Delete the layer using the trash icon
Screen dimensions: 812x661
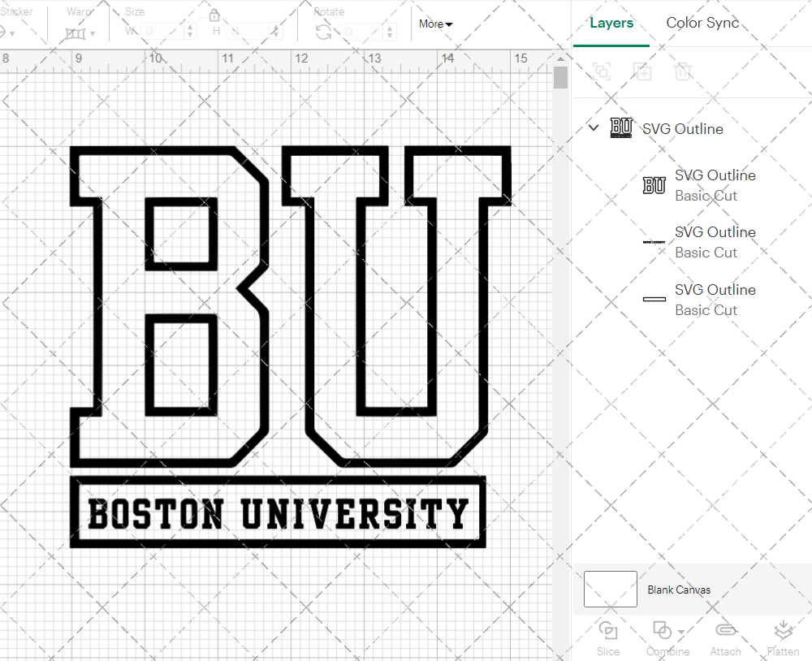point(683,71)
